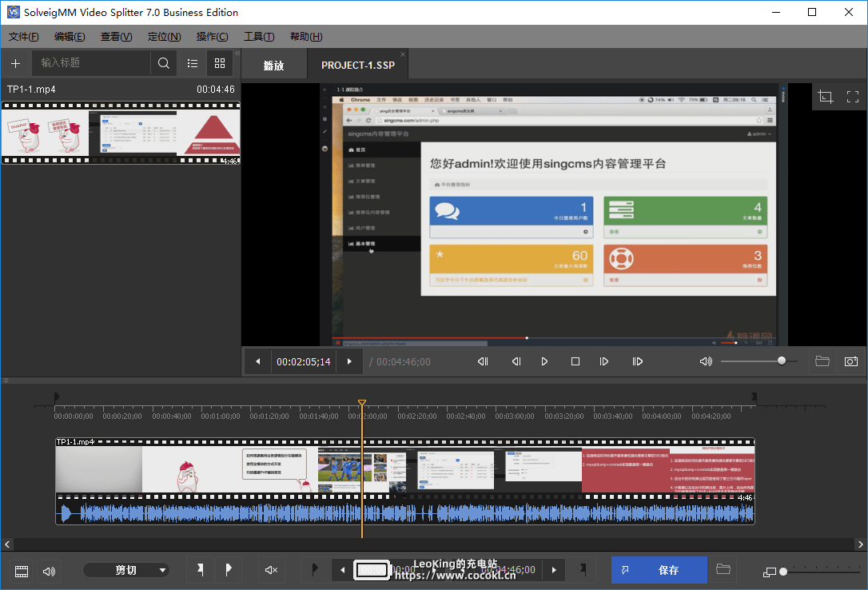Open the 定位(N) menu
The image size is (868, 590).
(x=165, y=37)
